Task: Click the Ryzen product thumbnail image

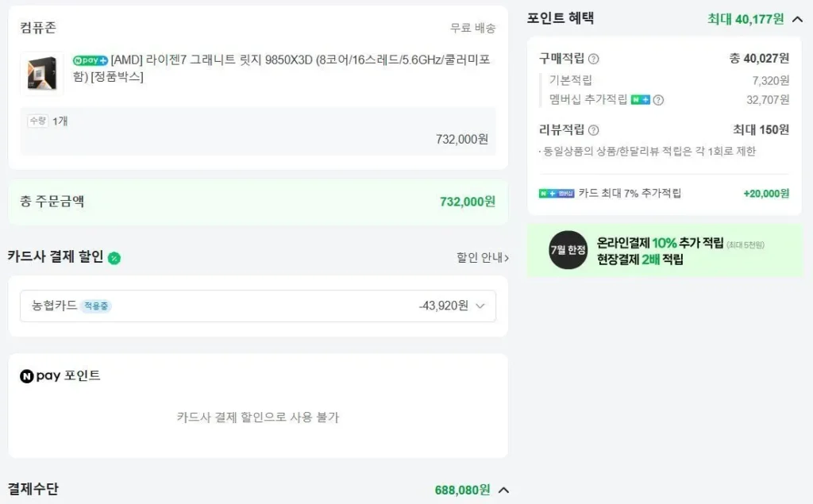Action: (x=42, y=74)
